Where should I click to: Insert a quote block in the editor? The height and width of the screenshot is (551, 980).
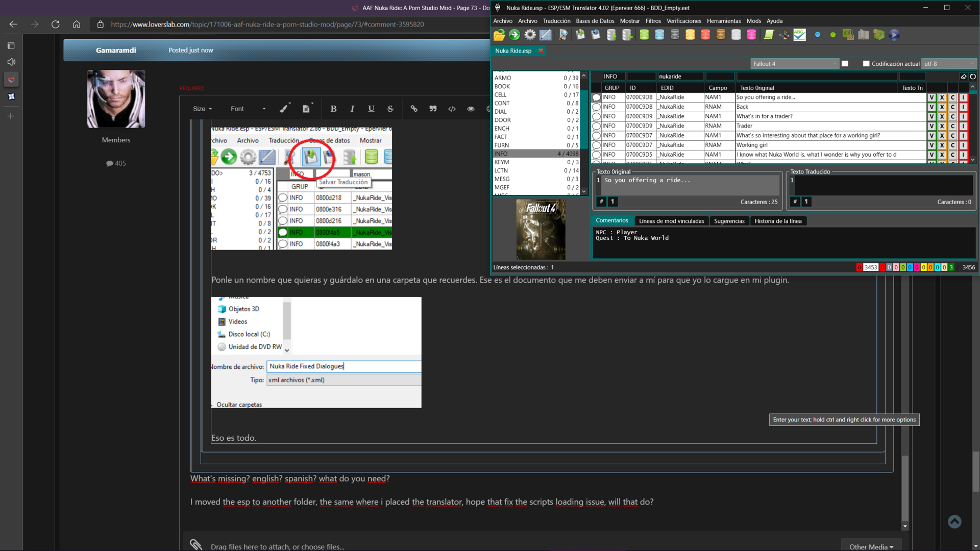433,109
